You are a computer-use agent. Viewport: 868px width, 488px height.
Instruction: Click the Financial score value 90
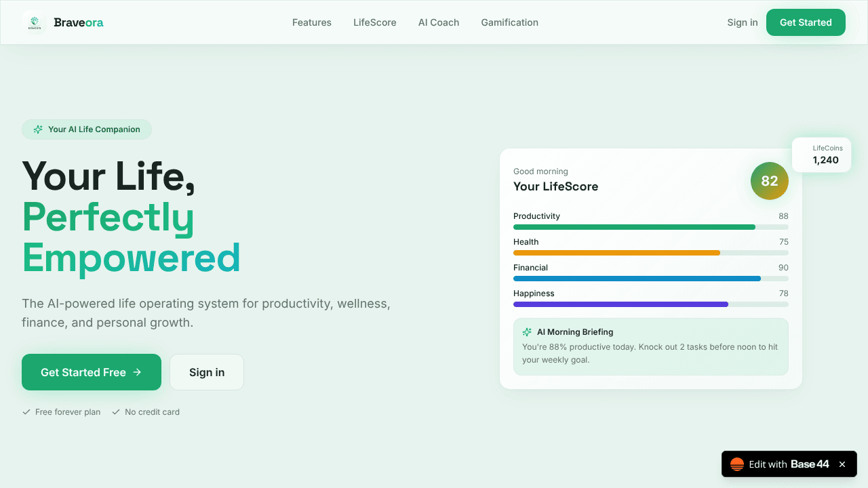point(783,268)
